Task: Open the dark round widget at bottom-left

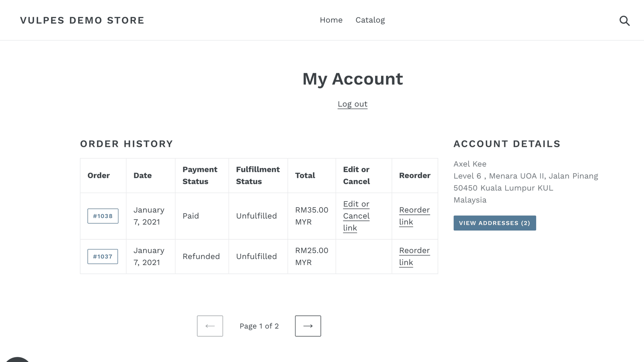Action: coord(17,359)
